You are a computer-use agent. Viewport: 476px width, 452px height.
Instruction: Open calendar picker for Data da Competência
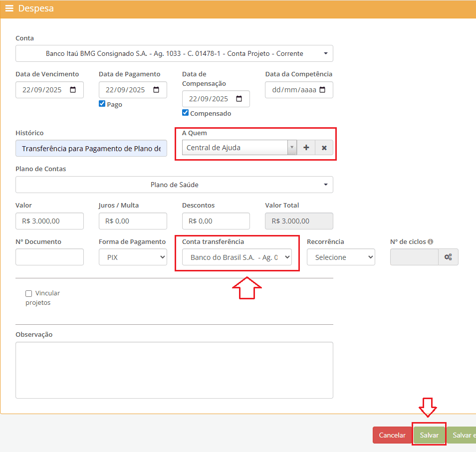coord(322,90)
